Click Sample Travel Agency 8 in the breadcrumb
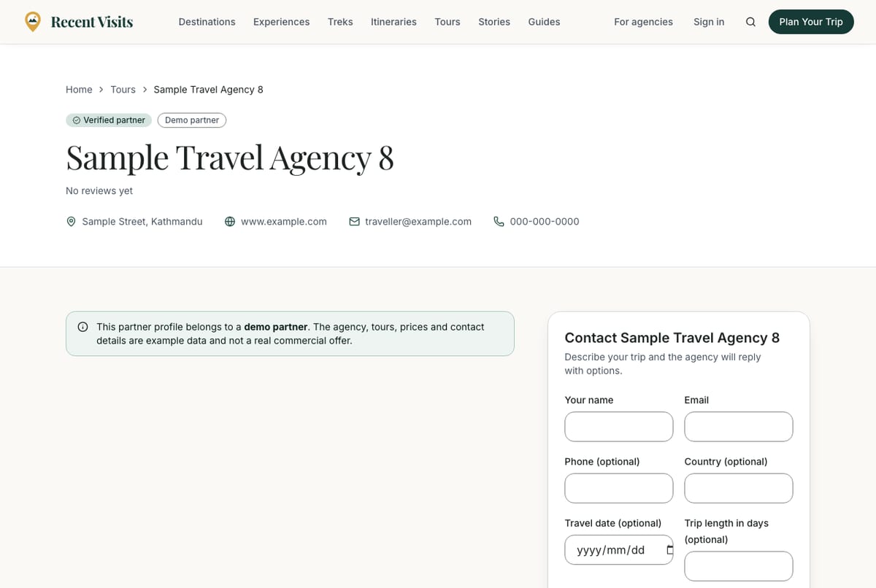This screenshot has height=588, width=876. pos(209,90)
